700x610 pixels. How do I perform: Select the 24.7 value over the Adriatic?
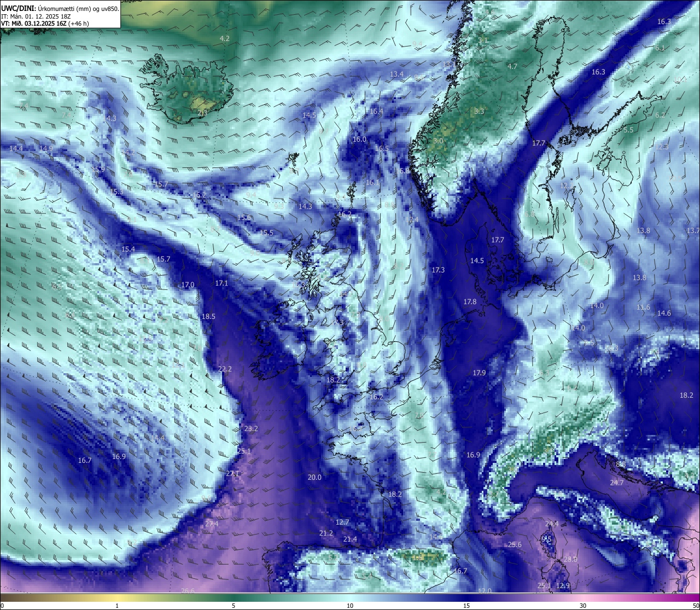[x=617, y=483]
